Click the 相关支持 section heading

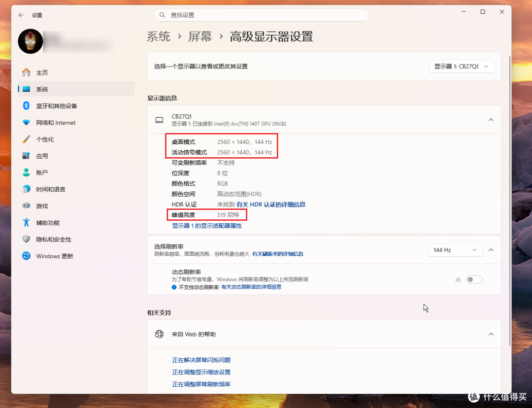pyautogui.click(x=159, y=312)
